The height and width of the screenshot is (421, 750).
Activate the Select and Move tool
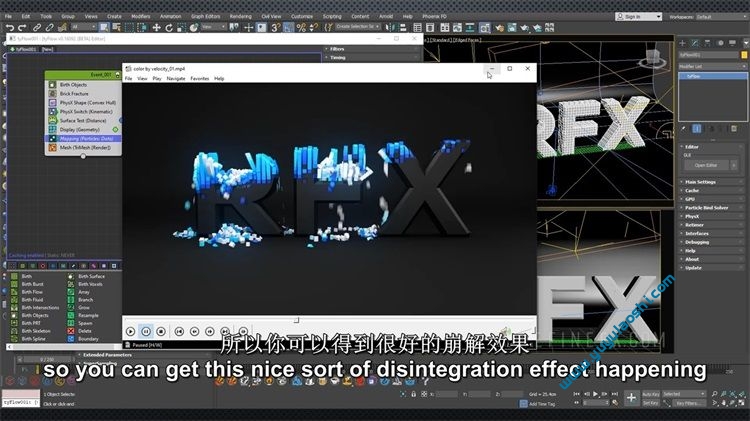(156, 28)
